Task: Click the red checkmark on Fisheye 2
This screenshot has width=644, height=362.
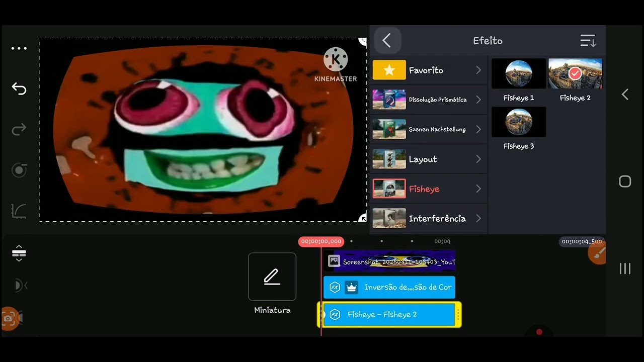Action: [575, 74]
